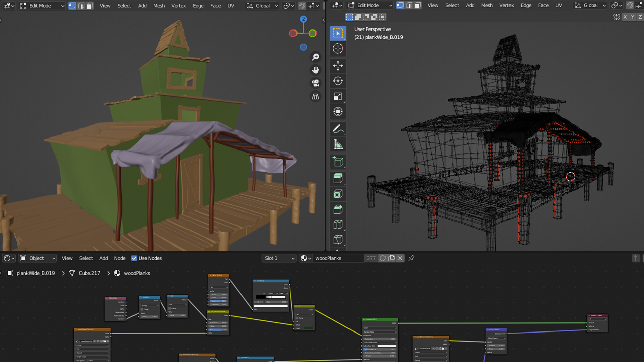Enable the fake user shield for woodPlanks material
The image size is (644, 362).
[383, 258]
